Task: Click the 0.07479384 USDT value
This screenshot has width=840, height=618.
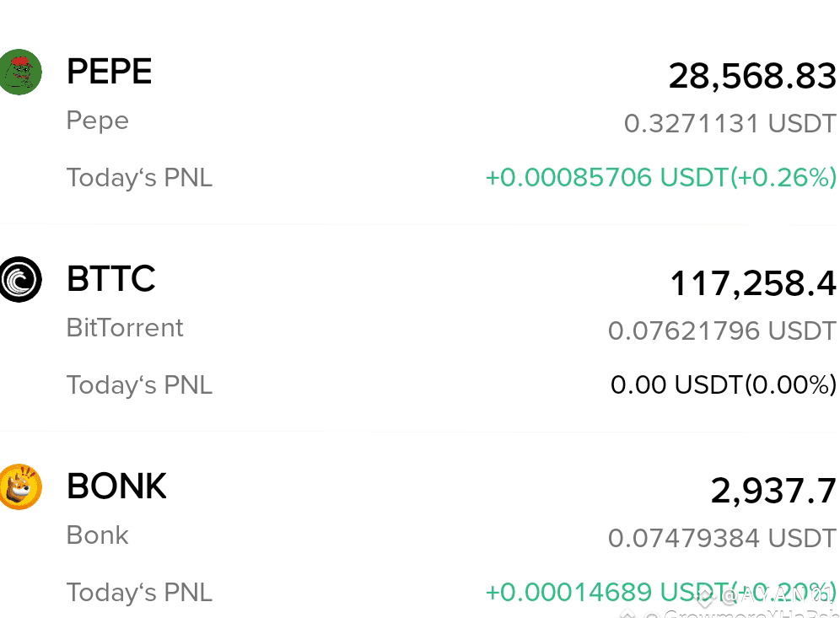Action: pos(722,538)
